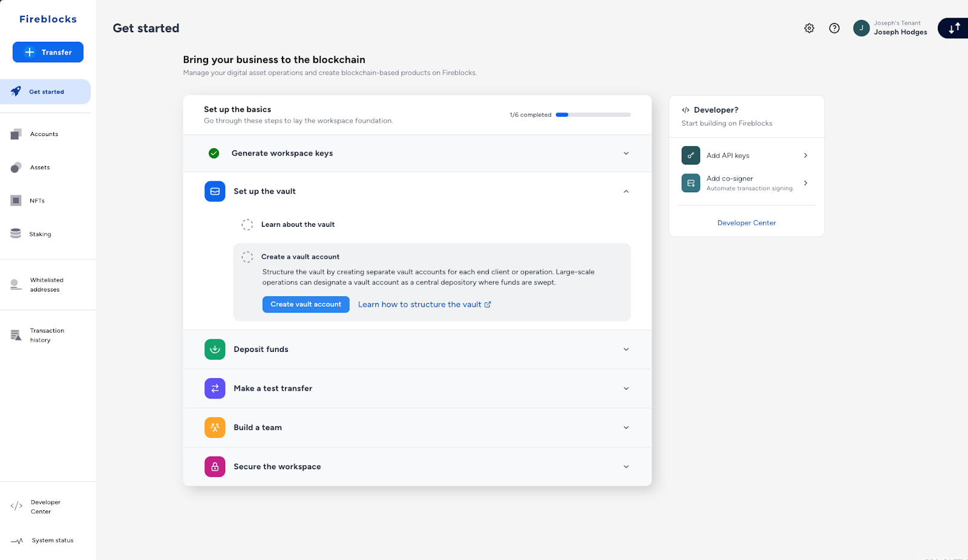968x560 pixels.
Task: Click the 'Generate workspace keys' title
Action: point(282,153)
